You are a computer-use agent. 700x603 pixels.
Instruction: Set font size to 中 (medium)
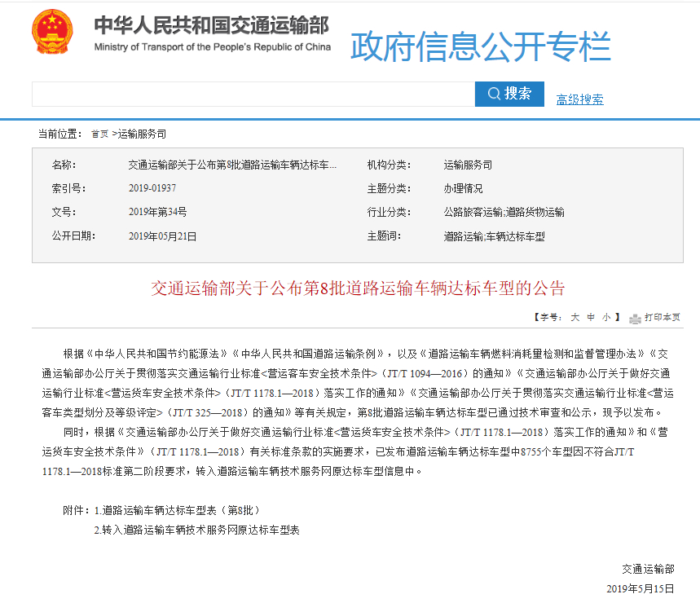click(592, 318)
